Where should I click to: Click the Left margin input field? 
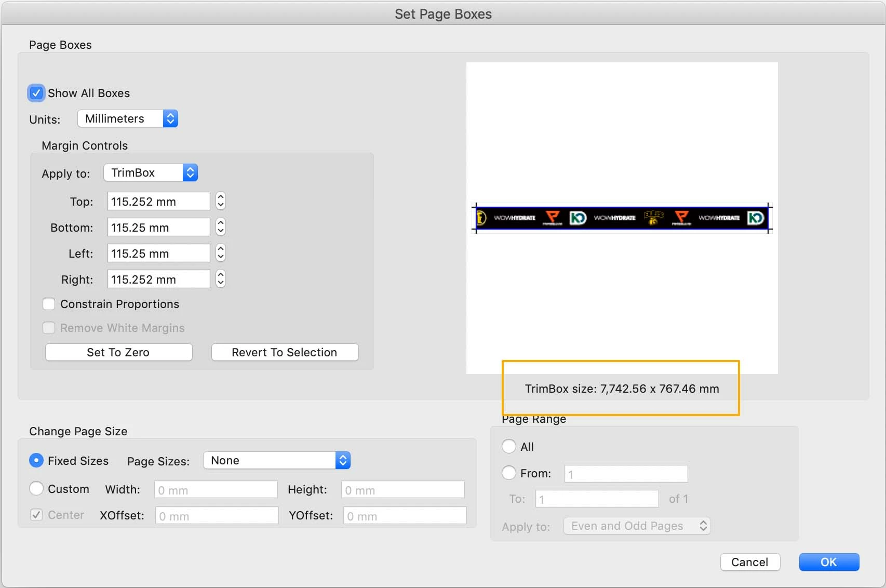pyautogui.click(x=158, y=253)
